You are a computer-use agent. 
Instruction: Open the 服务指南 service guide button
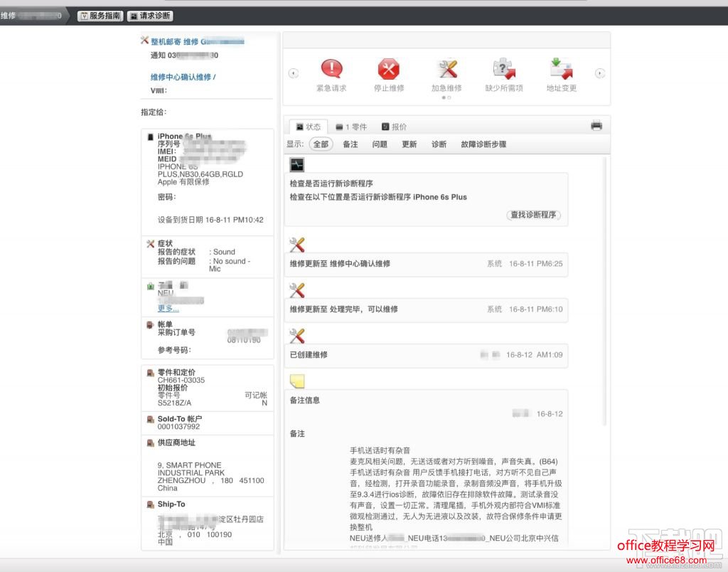point(100,16)
